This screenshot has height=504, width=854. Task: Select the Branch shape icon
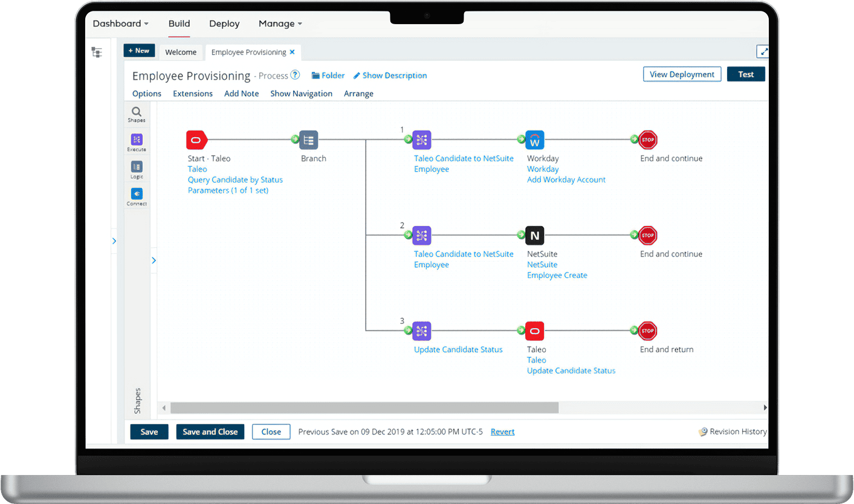[309, 140]
